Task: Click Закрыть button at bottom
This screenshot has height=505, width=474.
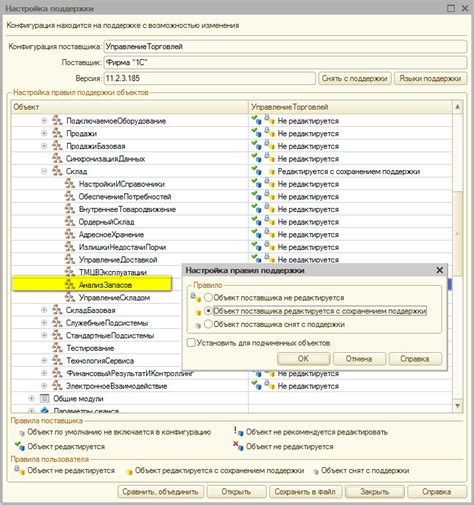Action: (375, 492)
